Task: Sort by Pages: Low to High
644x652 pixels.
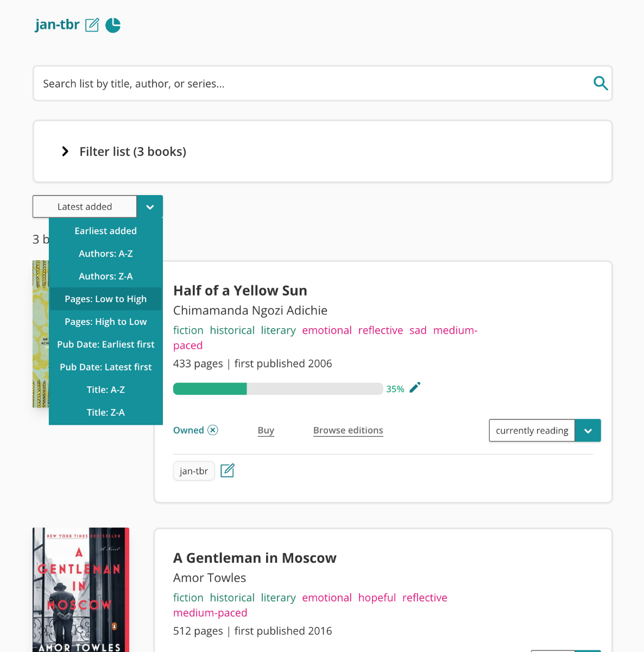Action: [x=106, y=299]
